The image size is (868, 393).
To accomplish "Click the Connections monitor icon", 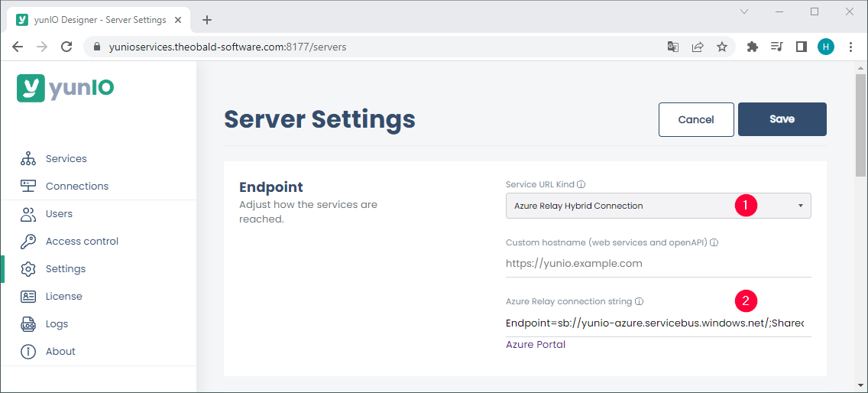I will coord(28,186).
